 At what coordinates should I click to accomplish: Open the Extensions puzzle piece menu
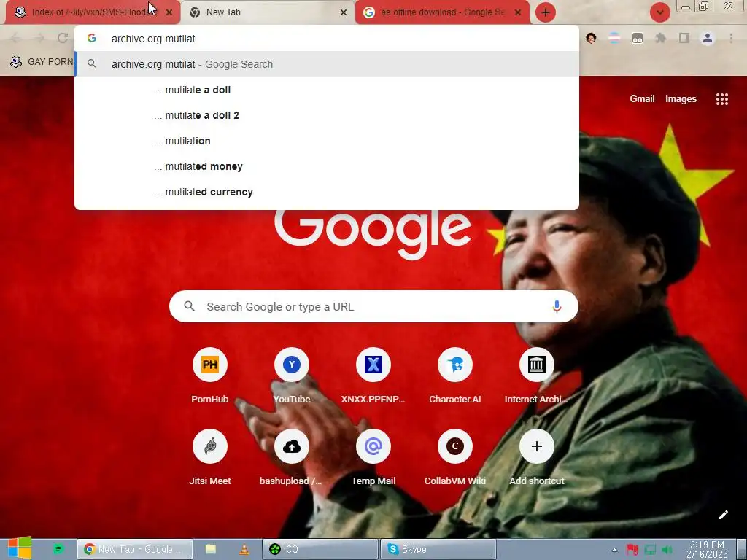(661, 38)
